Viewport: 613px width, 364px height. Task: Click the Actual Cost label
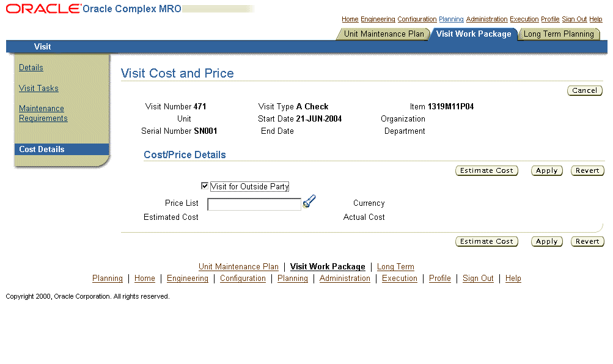(x=364, y=217)
